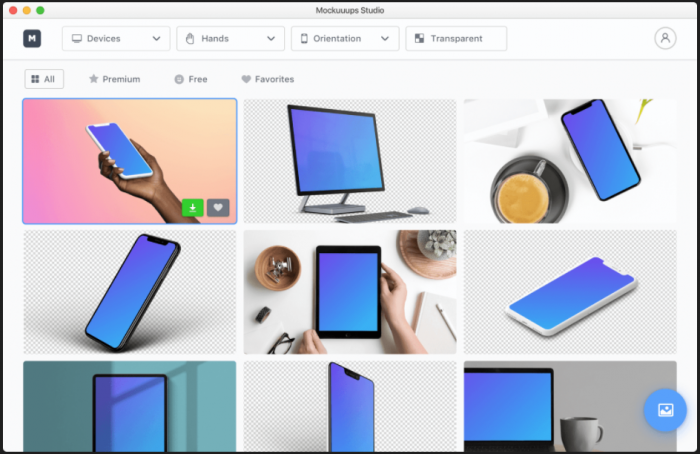The height and width of the screenshot is (454, 700).
Task: Select the laptop with grey mug mockup
Action: [570, 406]
